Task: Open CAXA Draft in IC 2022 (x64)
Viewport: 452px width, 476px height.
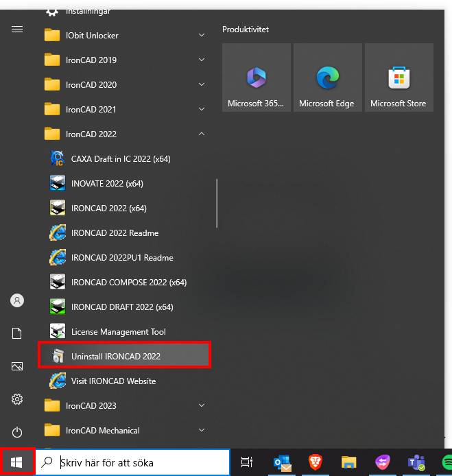Action: [x=124, y=158]
